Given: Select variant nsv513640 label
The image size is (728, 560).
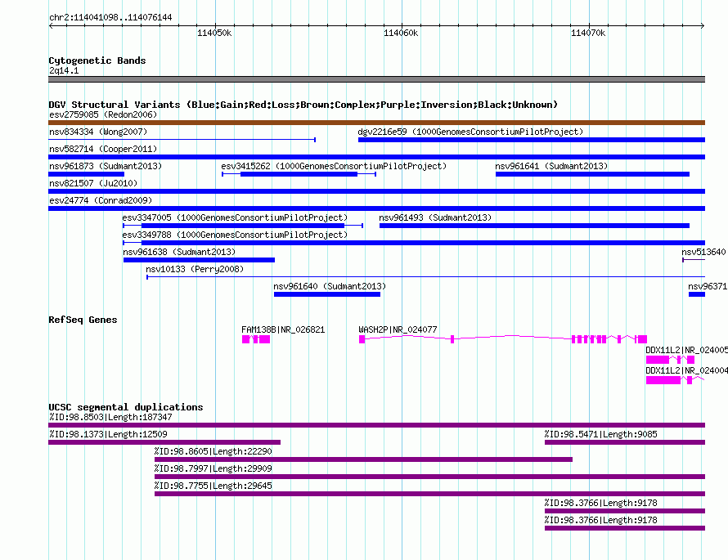Looking at the screenshot, I should coord(703,252).
